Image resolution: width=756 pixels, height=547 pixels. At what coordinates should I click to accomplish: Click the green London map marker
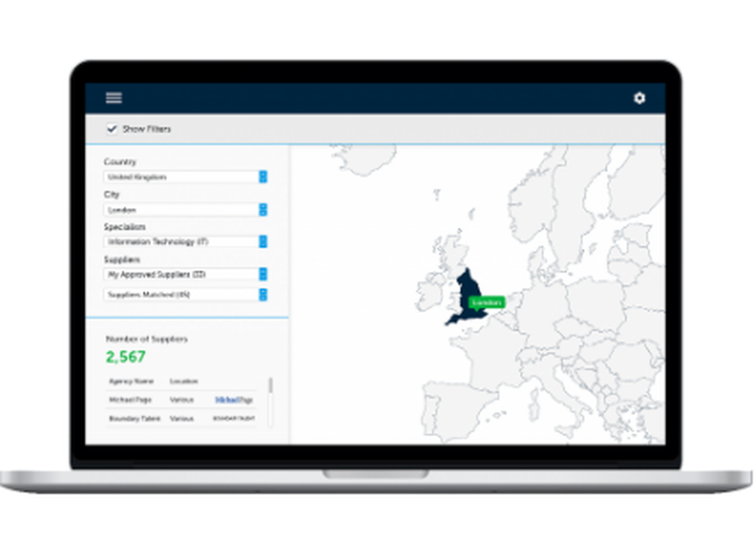[x=487, y=303]
